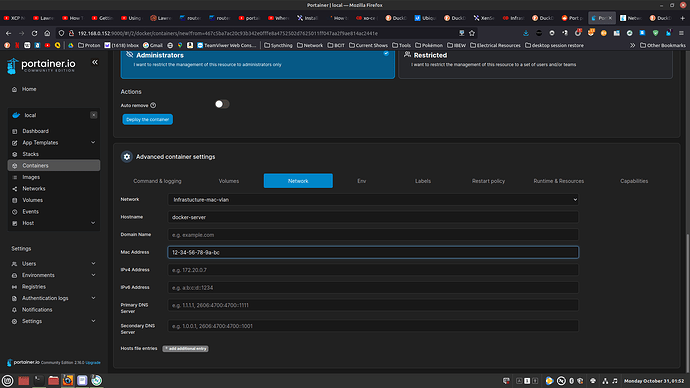Expand the Environments submenu chevron

93,275
